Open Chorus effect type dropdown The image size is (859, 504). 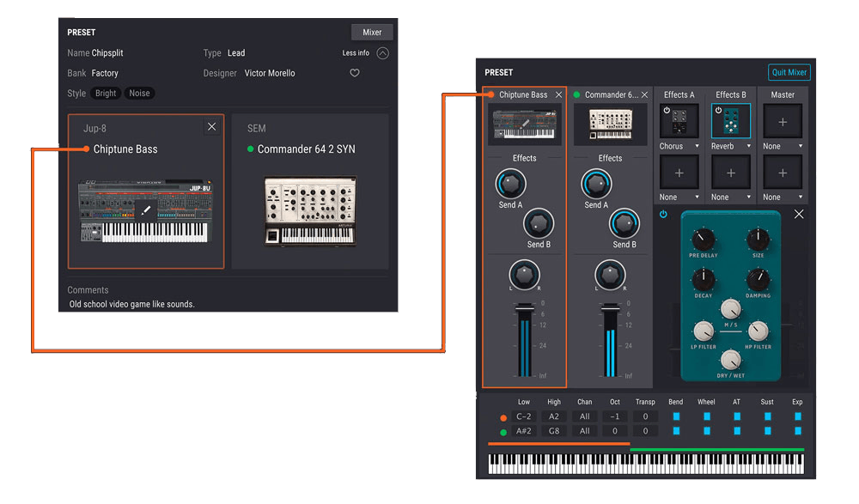tap(679, 146)
